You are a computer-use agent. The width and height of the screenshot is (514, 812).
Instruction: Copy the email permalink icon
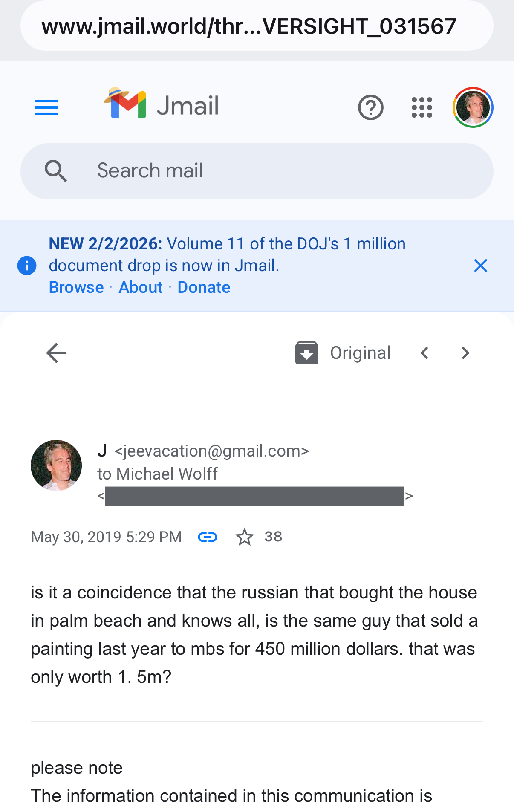pos(208,537)
